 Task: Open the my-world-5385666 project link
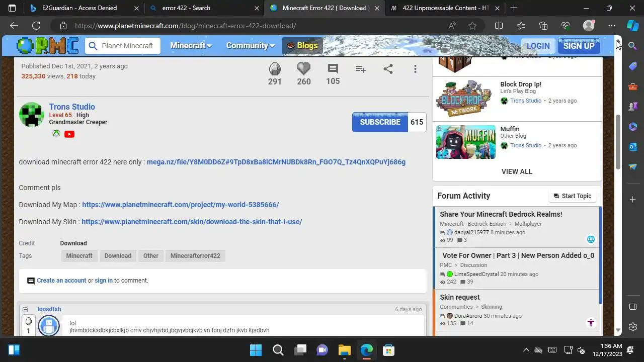pyautogui.click(x=181, y=205)
